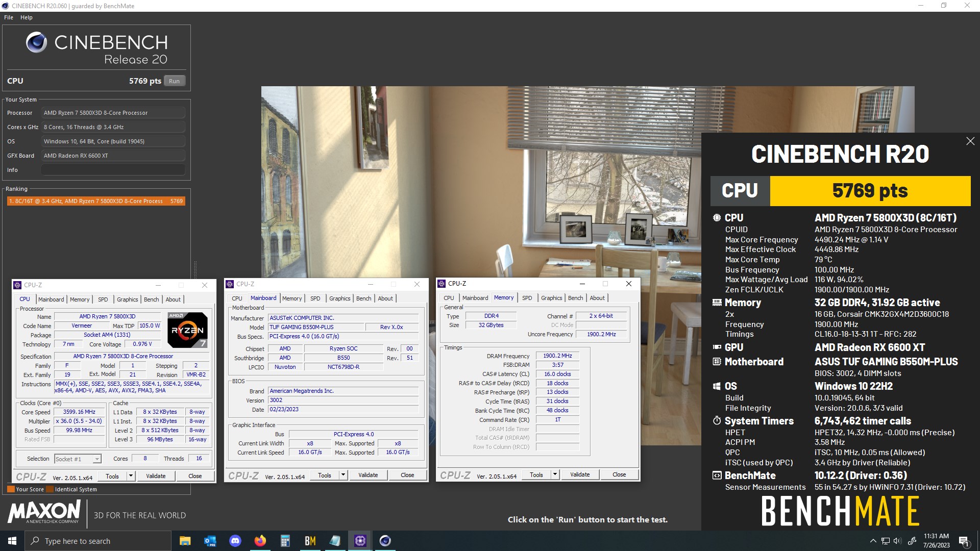Open Discord from the taskbar
This screenshot has width=980, height=551.
(x=235, y=541)
